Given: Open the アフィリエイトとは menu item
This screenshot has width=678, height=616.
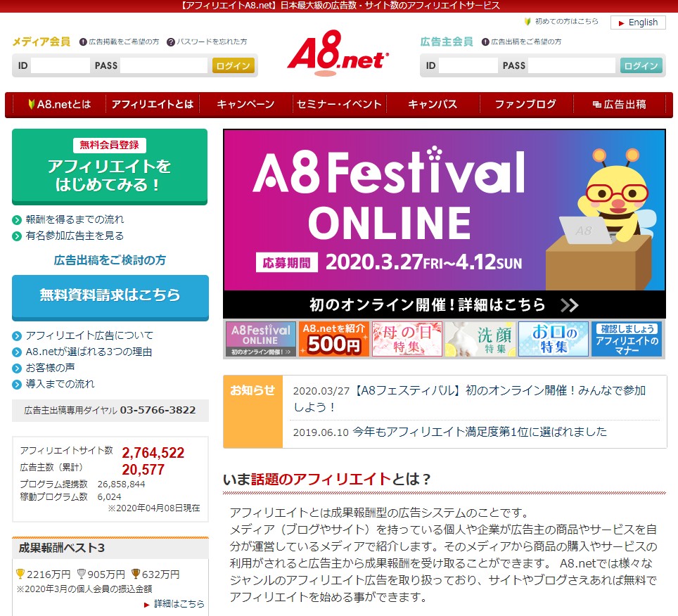Looking at the screenshot, I should pyautogui.click(x=152, y=104).
